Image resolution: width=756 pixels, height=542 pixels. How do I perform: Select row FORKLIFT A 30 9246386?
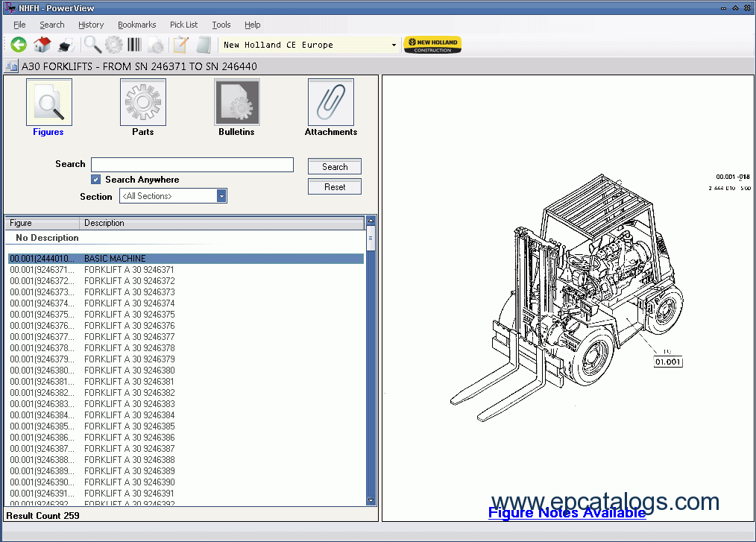pos(186,438)
